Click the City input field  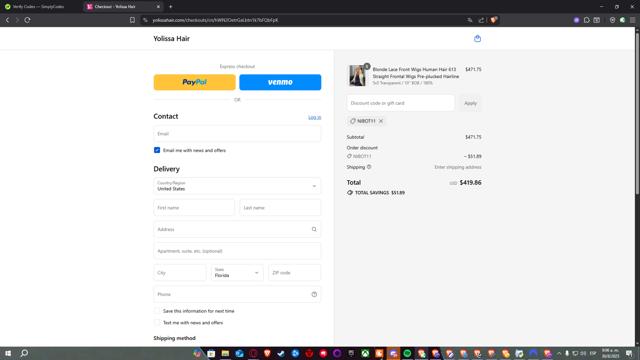(x=180, y=273)
